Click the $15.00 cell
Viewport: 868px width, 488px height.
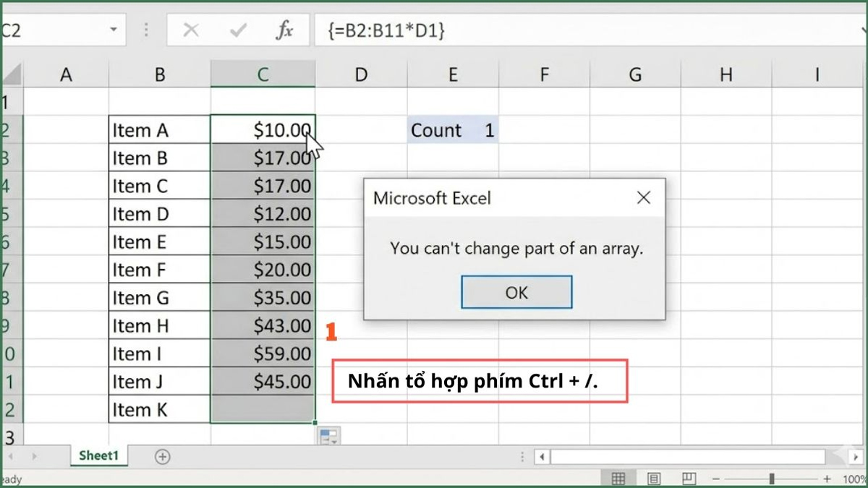click(263, 241)
